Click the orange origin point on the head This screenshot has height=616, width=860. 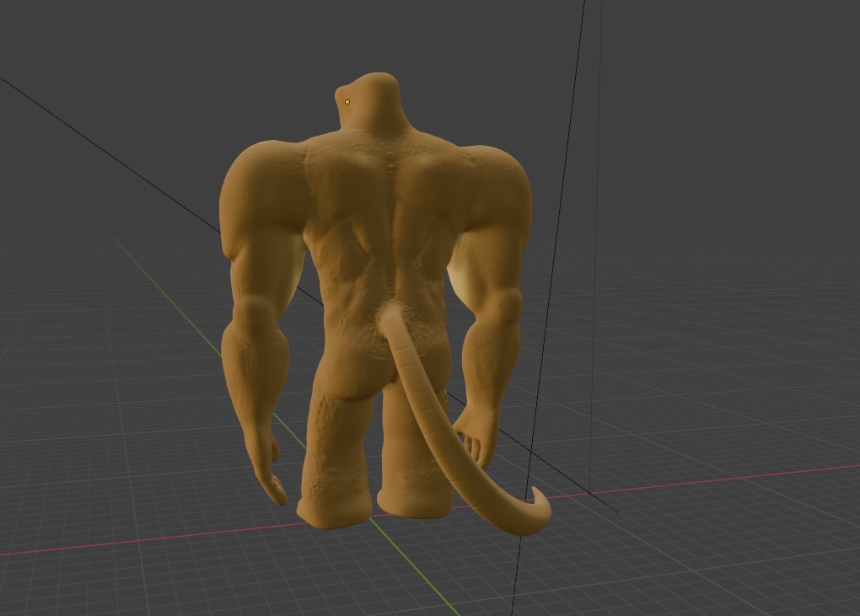tap(347, 102)
